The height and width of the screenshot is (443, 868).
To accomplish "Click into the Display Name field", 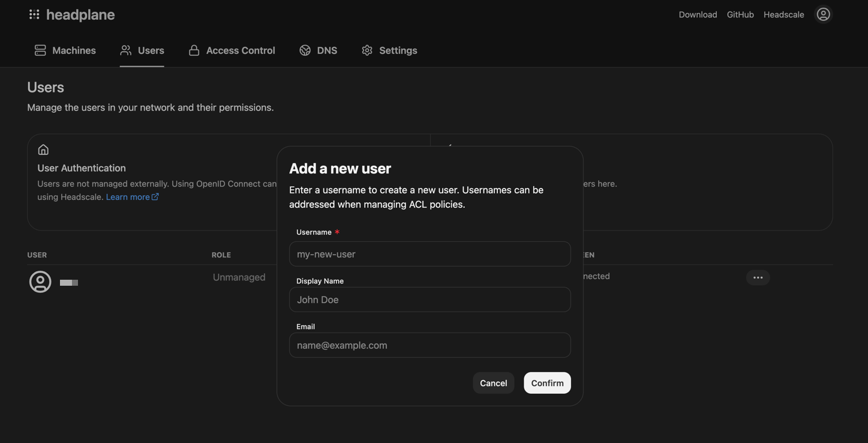I will point(430,300).
